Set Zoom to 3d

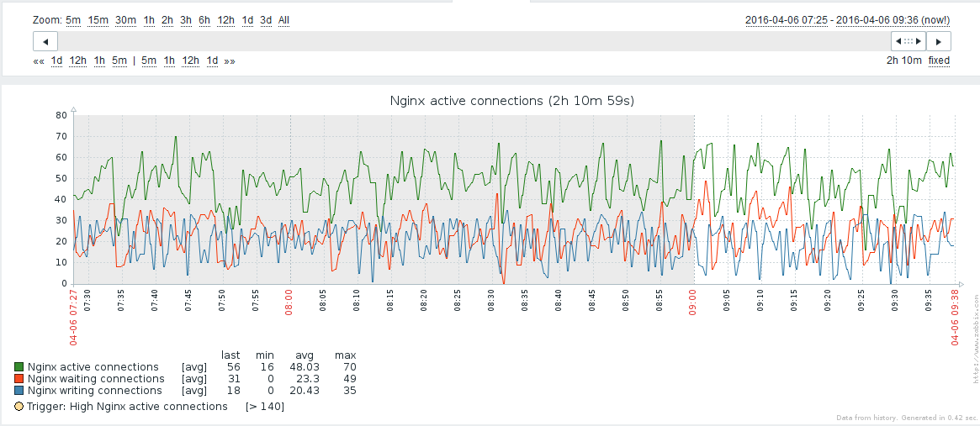267,20
